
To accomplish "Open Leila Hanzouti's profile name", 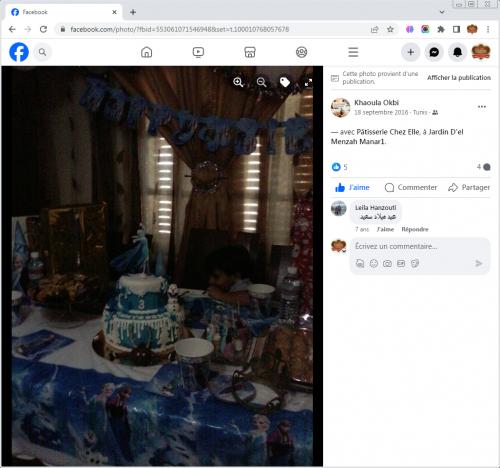I will pos(375,207).
